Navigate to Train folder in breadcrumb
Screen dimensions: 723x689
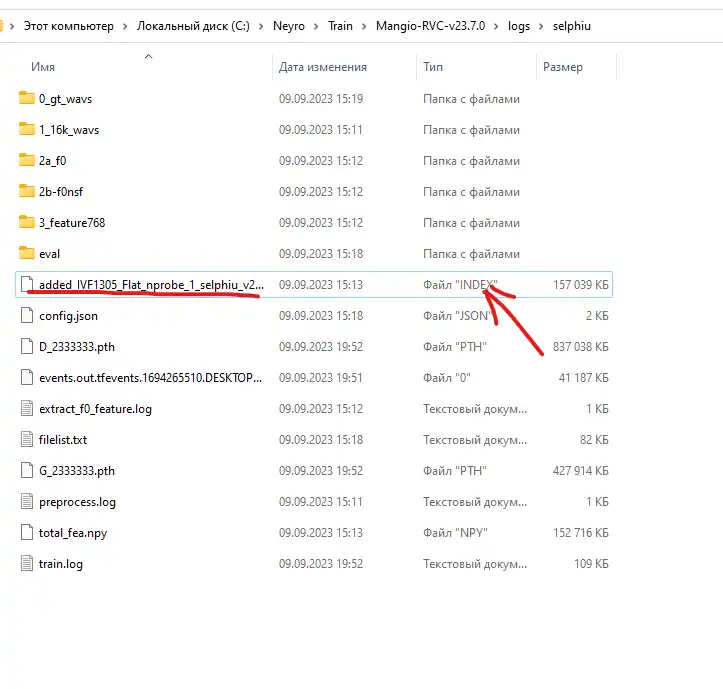pos(340,26)
